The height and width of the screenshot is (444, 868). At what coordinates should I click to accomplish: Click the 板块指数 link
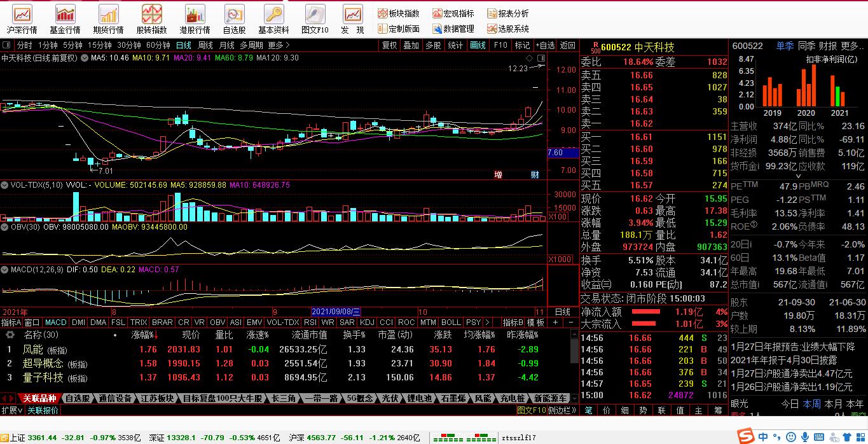399,13
